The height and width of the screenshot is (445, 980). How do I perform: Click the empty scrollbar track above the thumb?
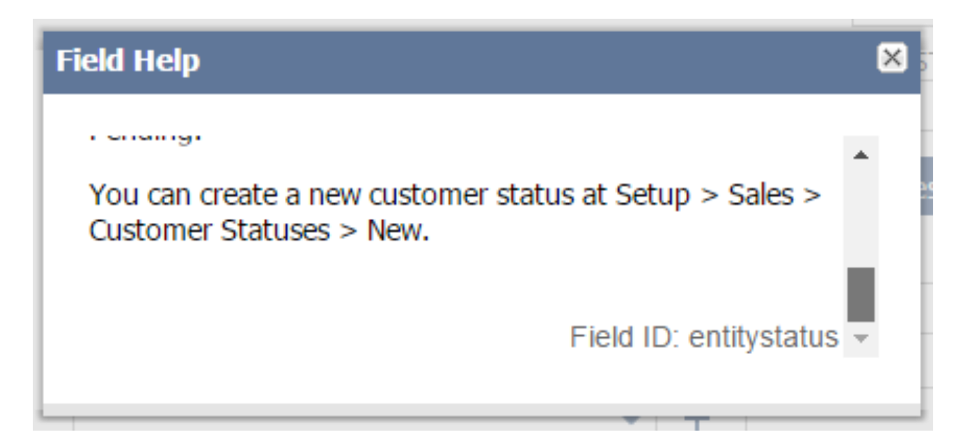coord(861,214)
